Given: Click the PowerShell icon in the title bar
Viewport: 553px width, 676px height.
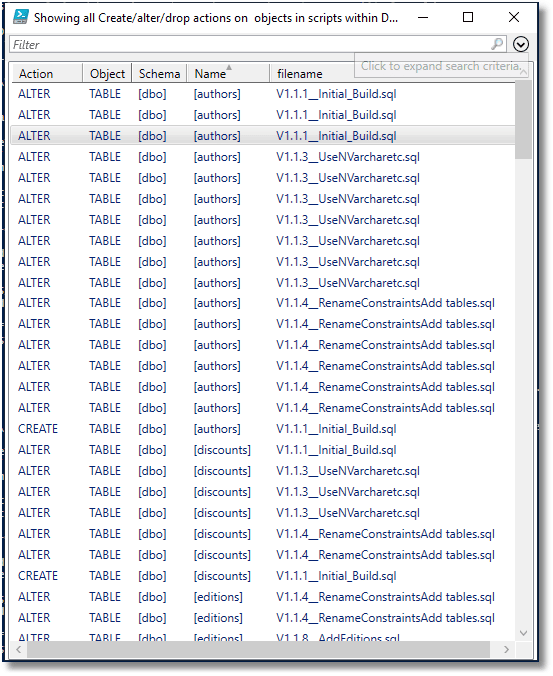Looking at the screenshot, I should (x=21, y=17).
